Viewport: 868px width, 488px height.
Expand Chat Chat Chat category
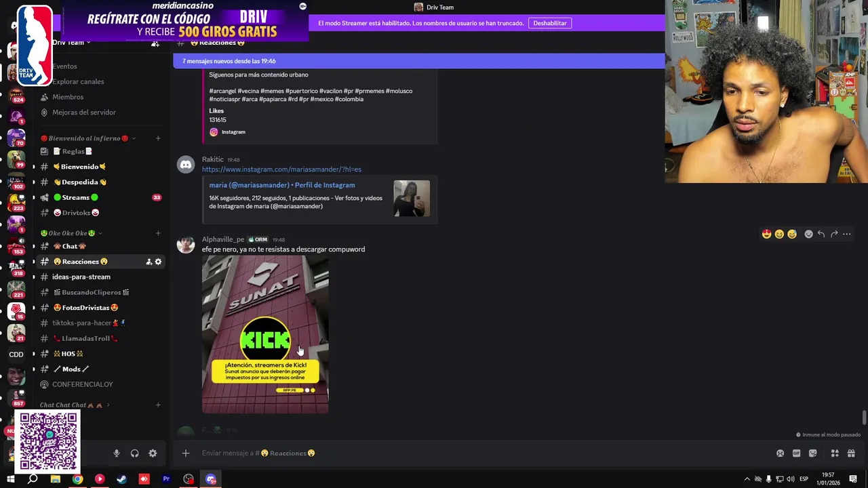[75, 405]
